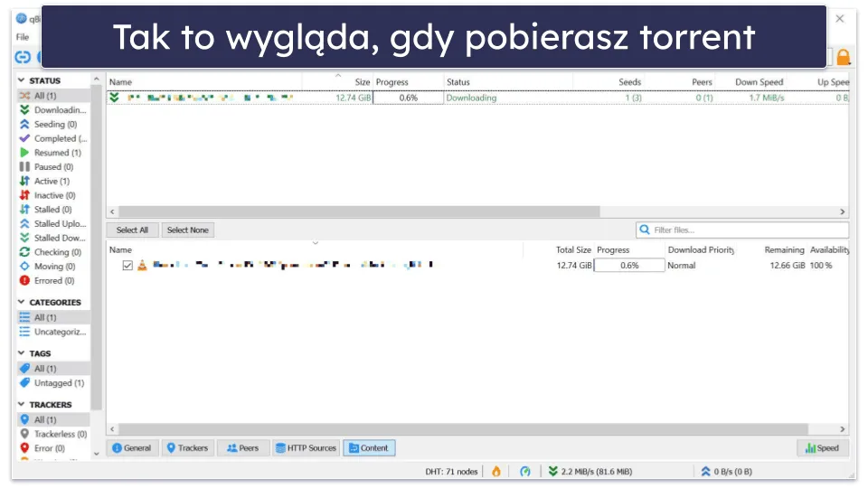The image size is (868, 488).
Task: Filter by Moving (0) status
Action: (x=53, y=266)
